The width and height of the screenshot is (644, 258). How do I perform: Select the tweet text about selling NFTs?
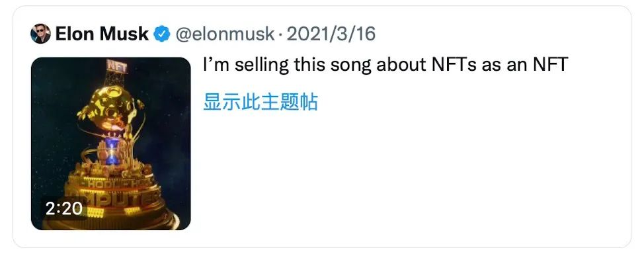click(x=385, y=65)
